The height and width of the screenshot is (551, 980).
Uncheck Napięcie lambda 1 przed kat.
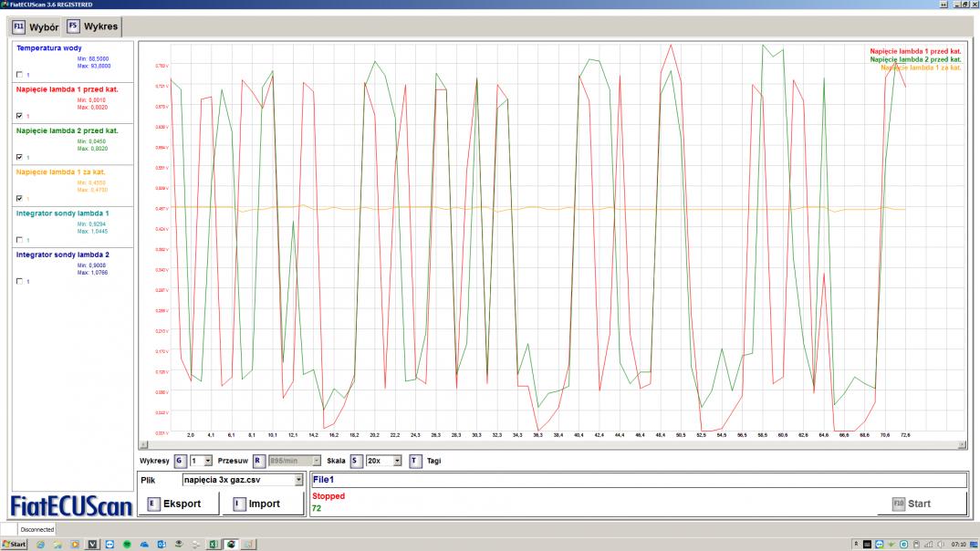tap(19, 116)
